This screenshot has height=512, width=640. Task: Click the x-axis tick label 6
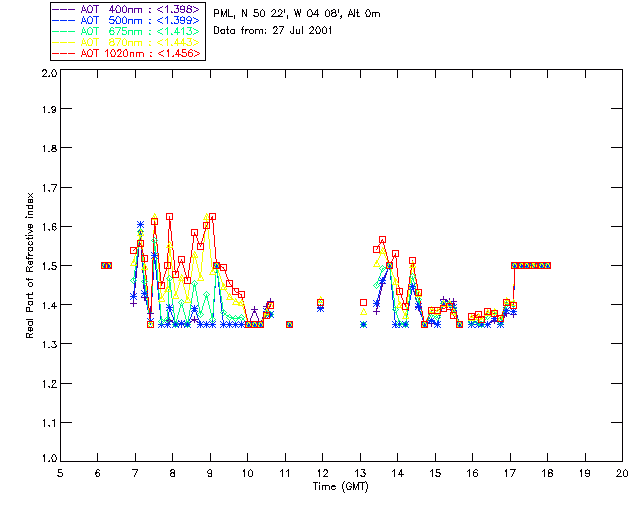coord(98,473)
